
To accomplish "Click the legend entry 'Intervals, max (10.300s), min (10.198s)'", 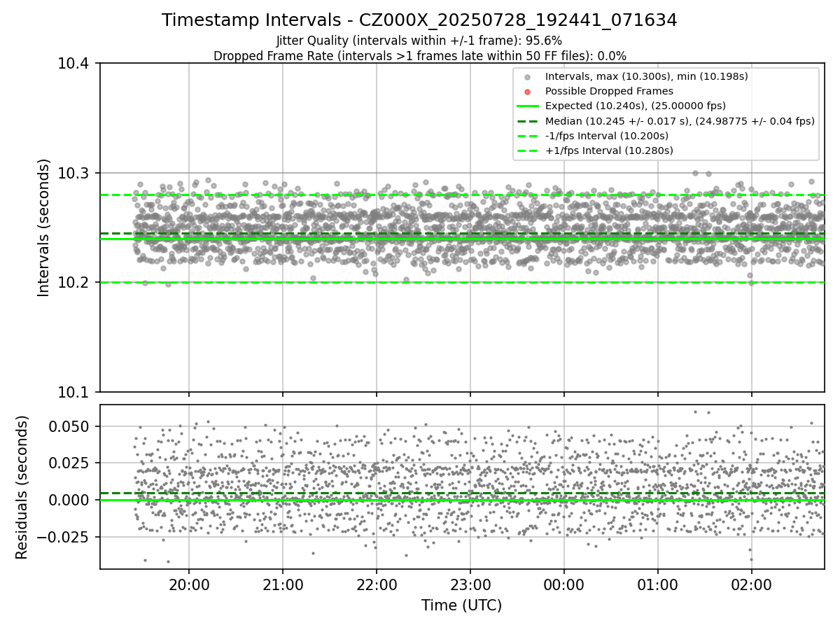I will tap(647, 76).
